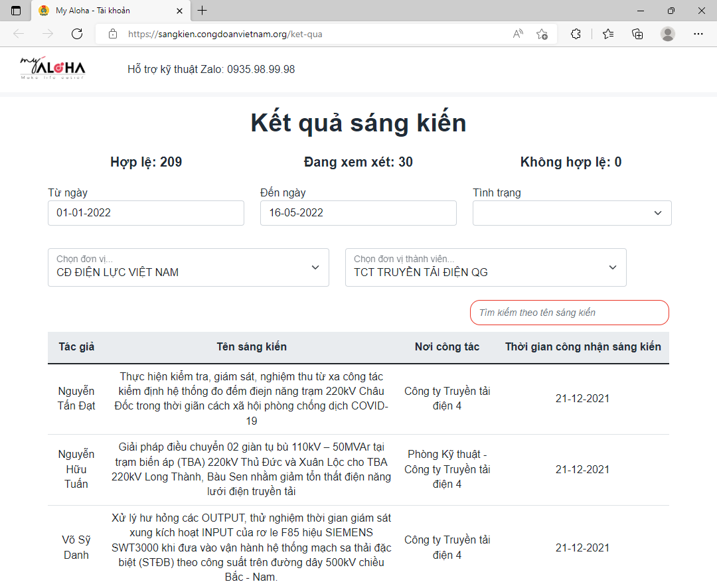Close the My Aloha tab

pos(180,11)
